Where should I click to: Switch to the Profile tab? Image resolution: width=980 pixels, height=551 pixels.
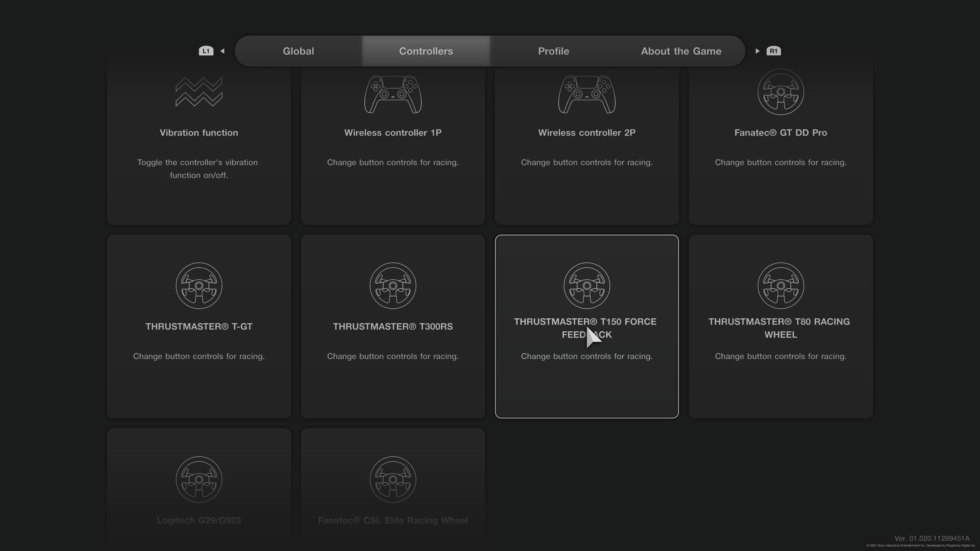553,51
